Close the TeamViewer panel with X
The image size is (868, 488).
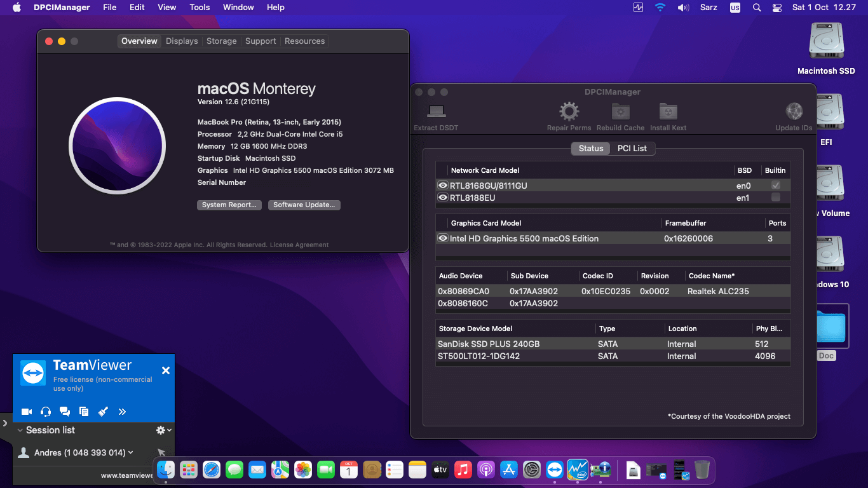tap(166, 370)
